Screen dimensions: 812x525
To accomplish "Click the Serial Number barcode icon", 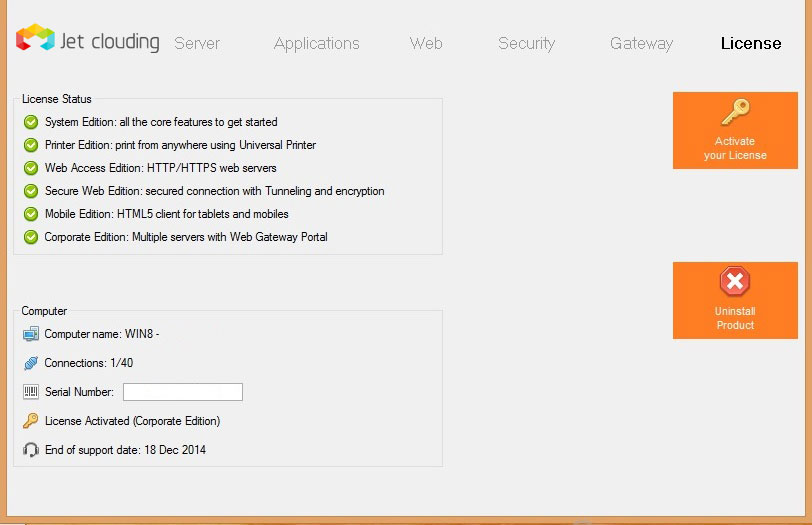I will [31, 392].
